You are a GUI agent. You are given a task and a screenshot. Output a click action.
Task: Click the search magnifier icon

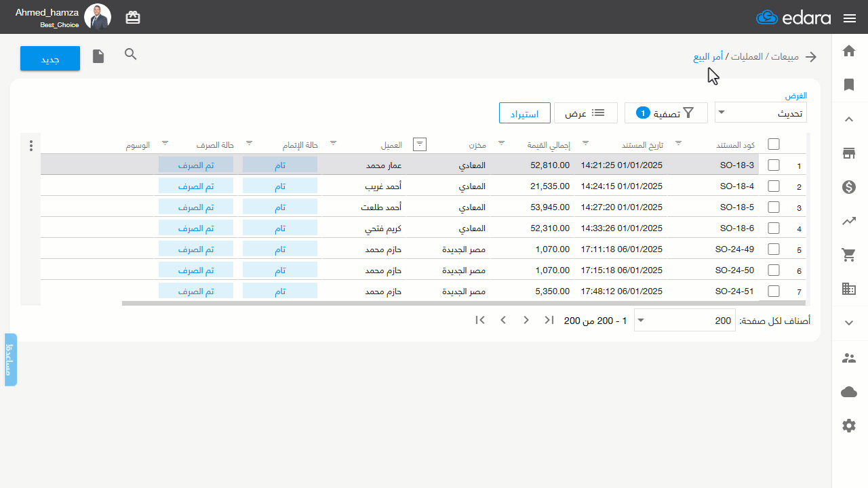pyautogui.click(x=131, y=54)
